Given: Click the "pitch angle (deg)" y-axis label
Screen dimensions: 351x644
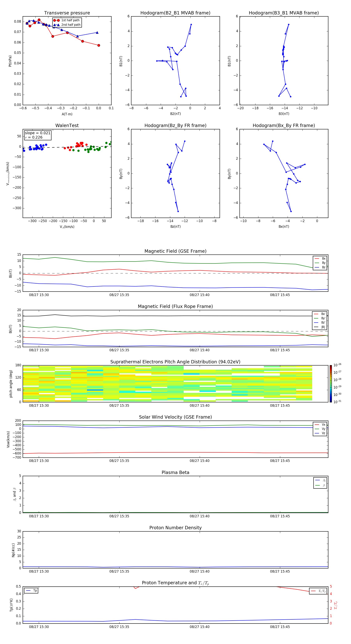Looking at the screenshot, I should coord(11,384).
